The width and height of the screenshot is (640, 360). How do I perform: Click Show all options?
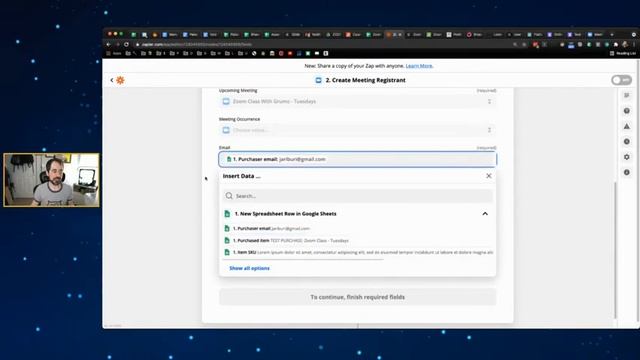pos(249,268)
